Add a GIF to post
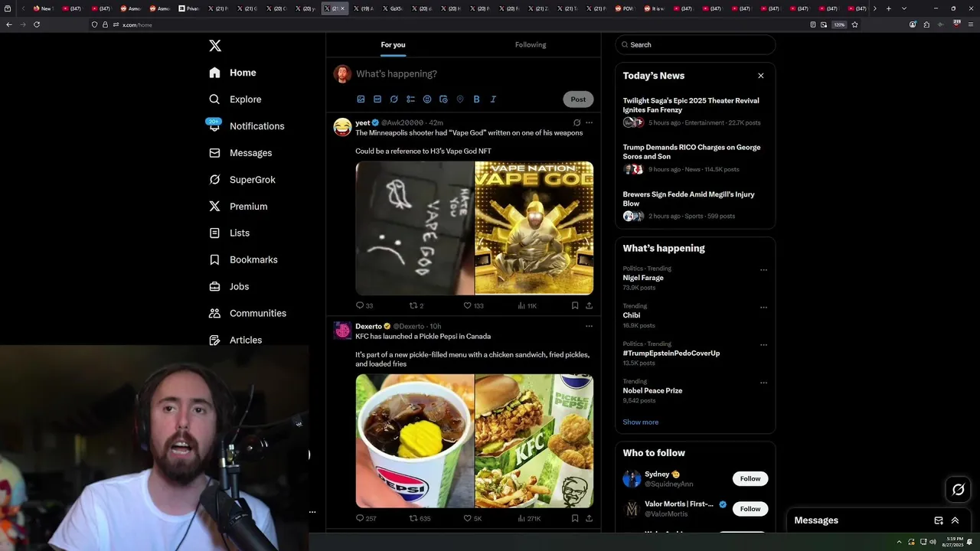 click(377, 99)
